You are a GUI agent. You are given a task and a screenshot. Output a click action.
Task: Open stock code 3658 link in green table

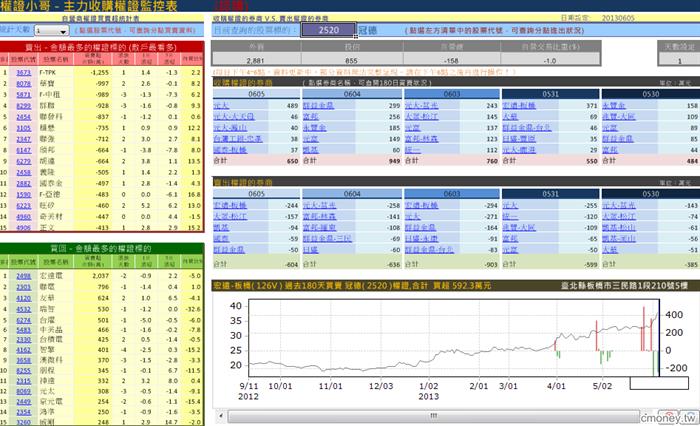click(x=24, y=360)
